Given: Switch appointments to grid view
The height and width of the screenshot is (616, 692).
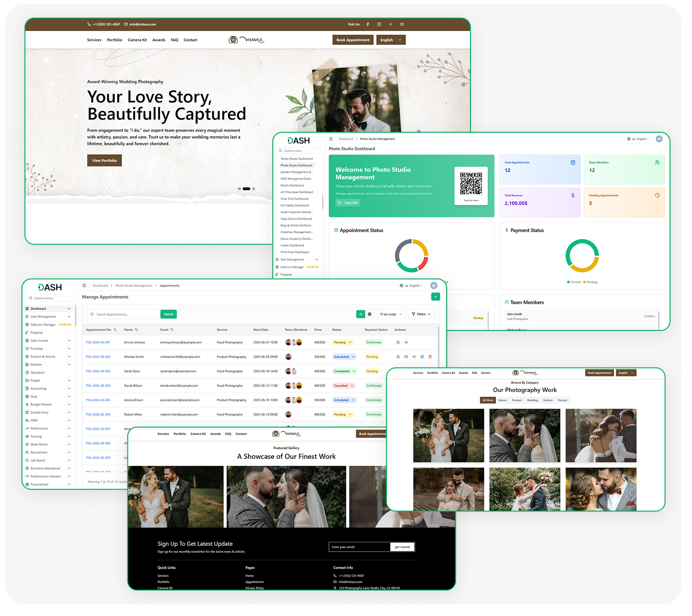Looking at the screenshot, I should [x=369, y=314].
